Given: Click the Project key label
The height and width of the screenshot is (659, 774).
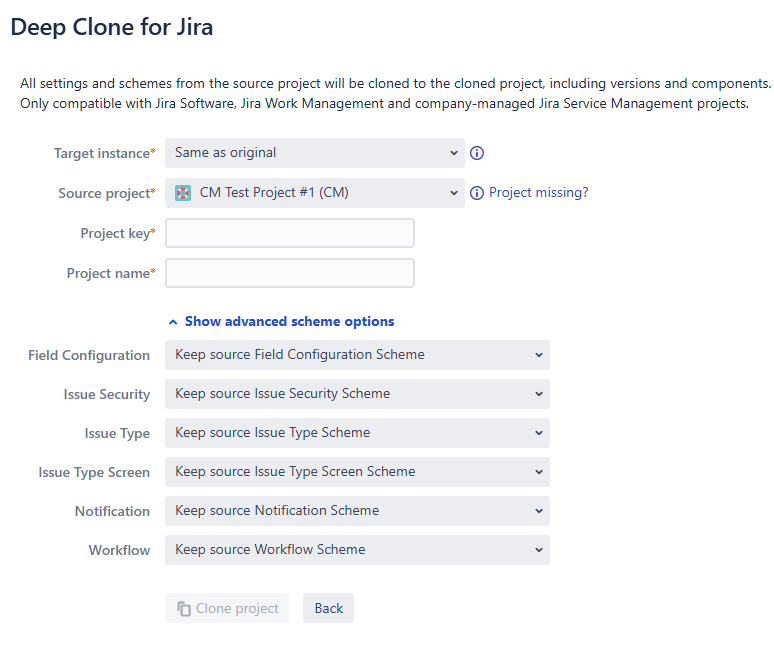Looking at the screenshot, I should coord(118,233).
